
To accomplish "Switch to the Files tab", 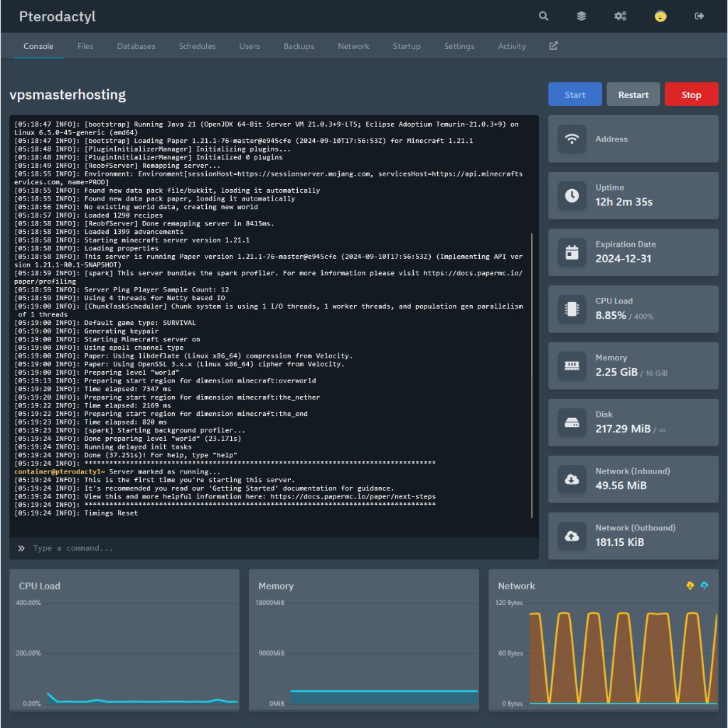I will [x=85, y=46].
